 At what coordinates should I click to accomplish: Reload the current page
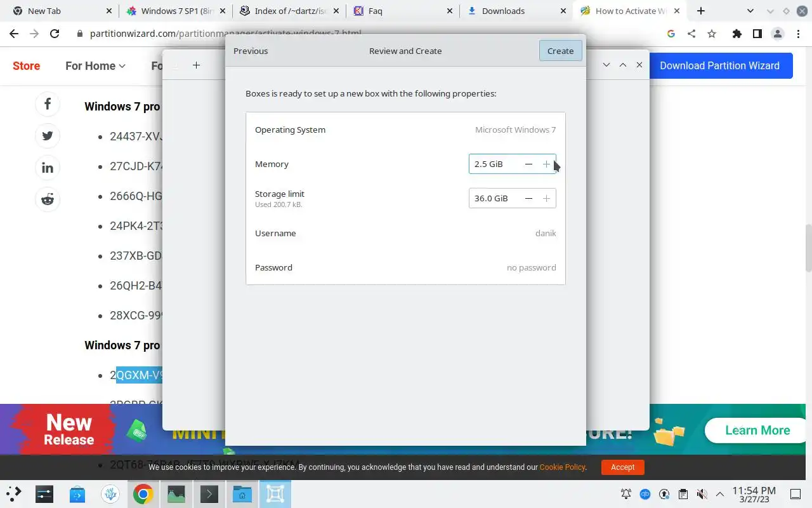[x=55, y=34]
